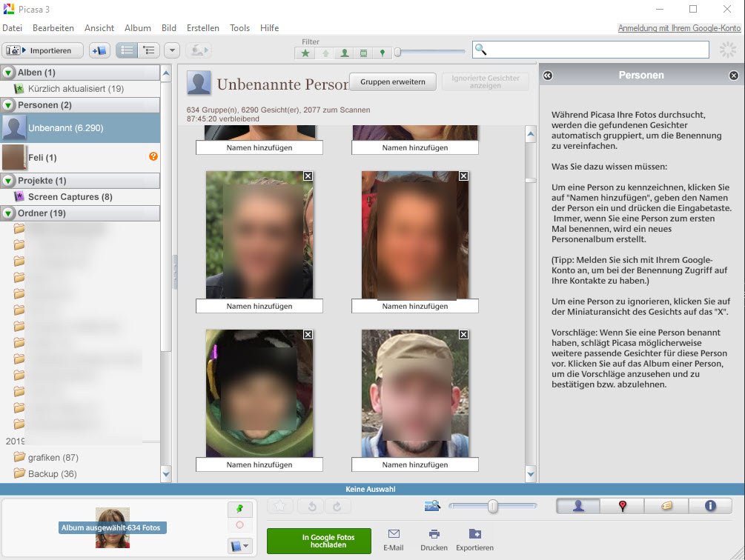The width and height of the screenshot is (745, 560).
Task: Open the Hilfe menu
Action: coord(269,28)
